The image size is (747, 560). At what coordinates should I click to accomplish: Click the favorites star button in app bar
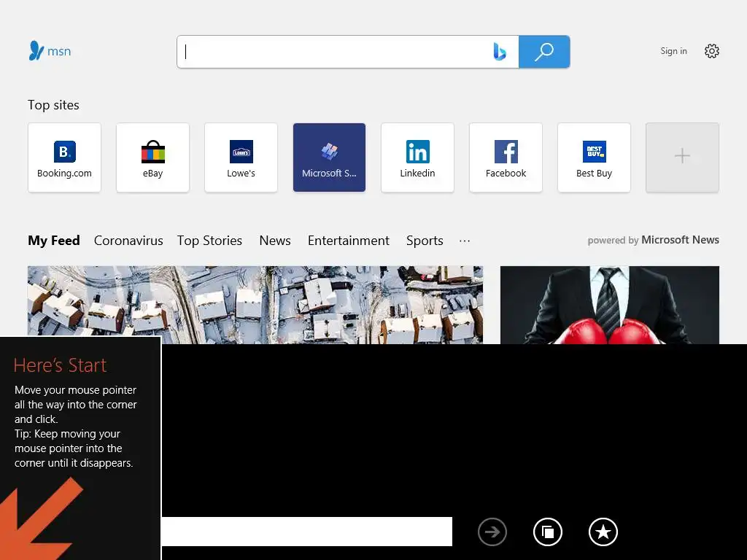coord(603,532)
